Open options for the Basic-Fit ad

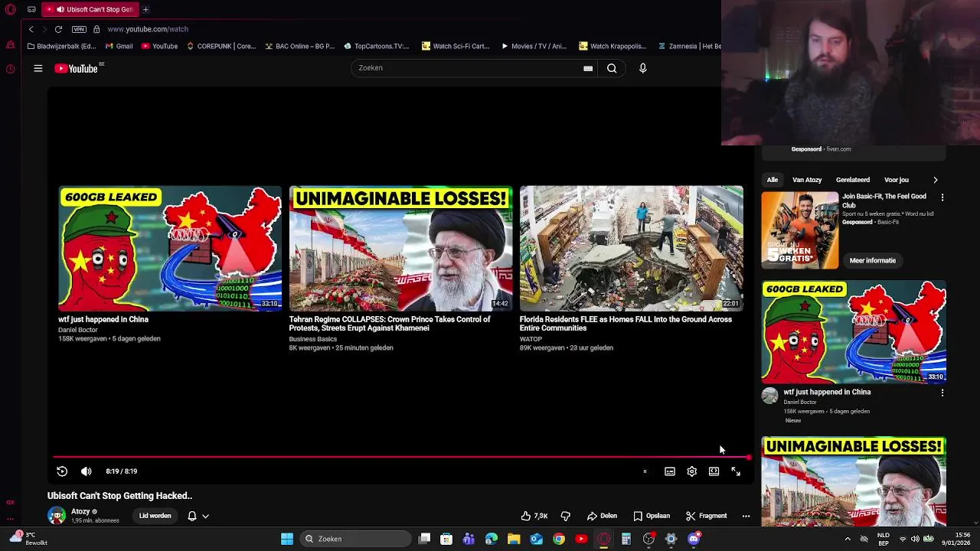(x=942, y=197)
